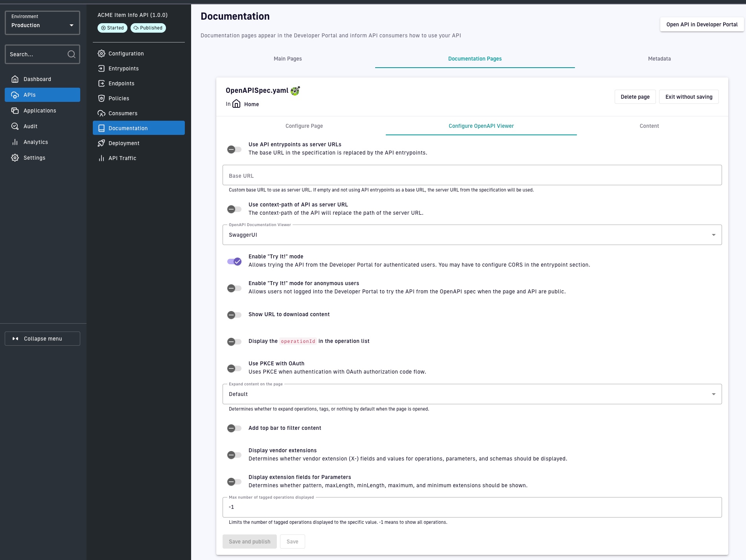Open Policies in the API menu
The width and height of the screenshot is (746, 560).
click(139, 98)
